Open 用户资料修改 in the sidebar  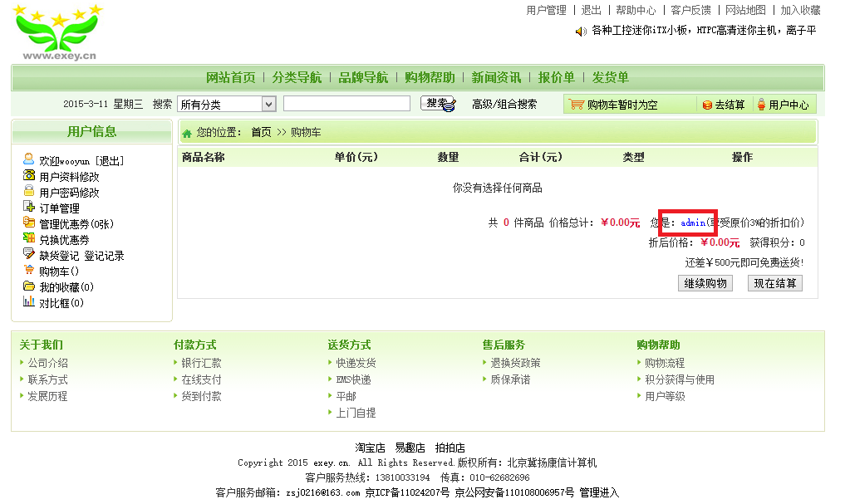coord(70,177)
